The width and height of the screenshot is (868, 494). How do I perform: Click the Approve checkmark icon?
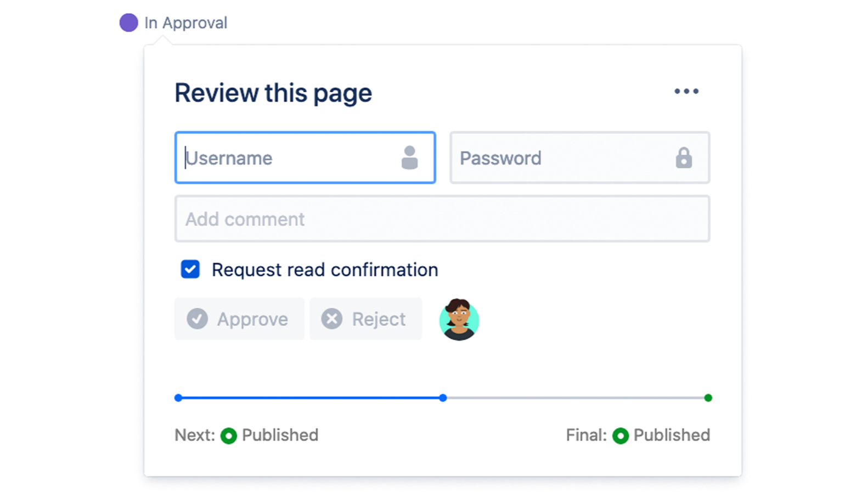pyautogui.click(x=197, y=319)
